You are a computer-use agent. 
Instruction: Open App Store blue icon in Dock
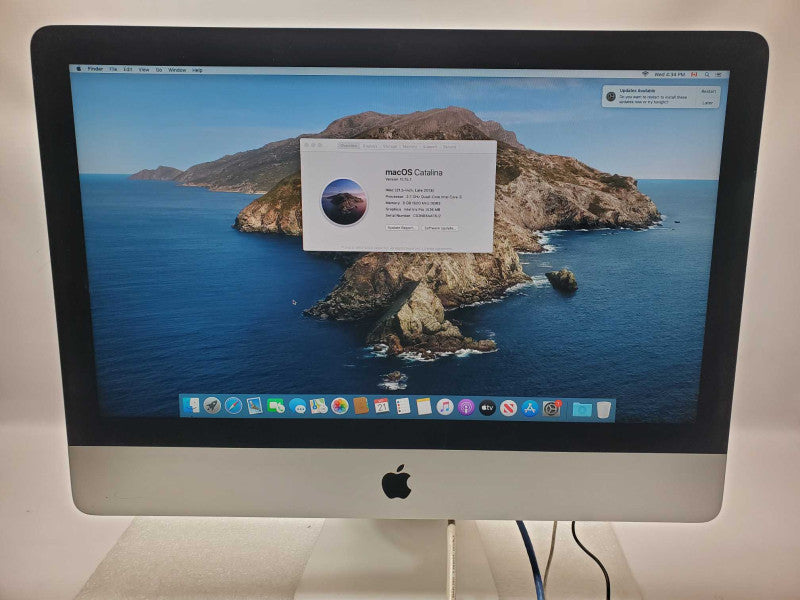coord(530,409)
